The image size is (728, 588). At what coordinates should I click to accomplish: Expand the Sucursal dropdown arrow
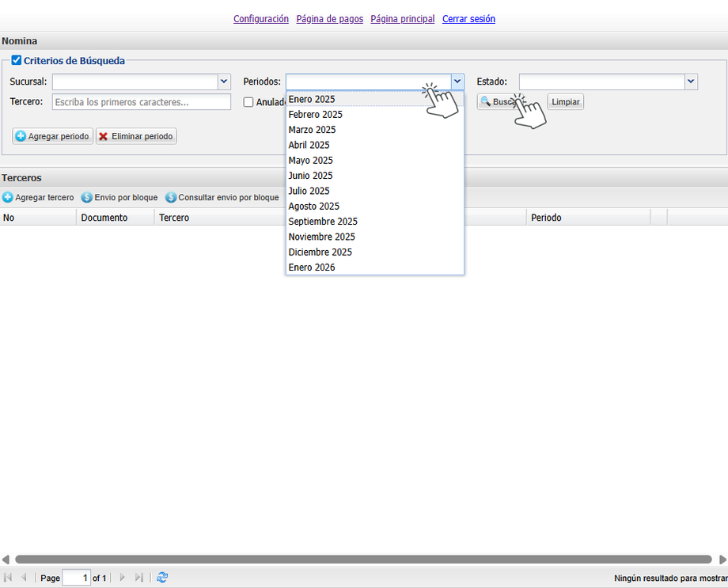pos(224,82)
